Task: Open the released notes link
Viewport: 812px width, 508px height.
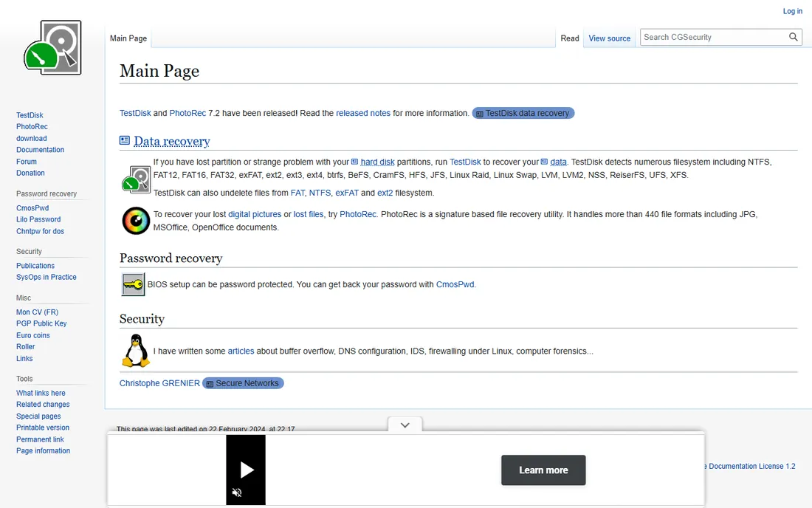Action: 363,113
